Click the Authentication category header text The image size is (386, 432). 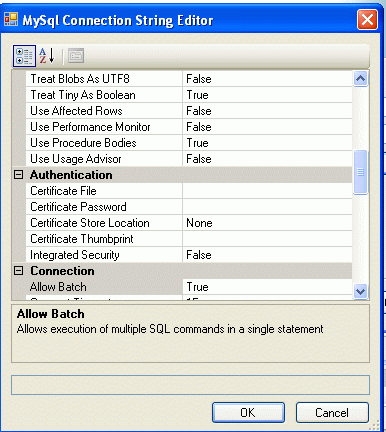click(x=71, y=175)
